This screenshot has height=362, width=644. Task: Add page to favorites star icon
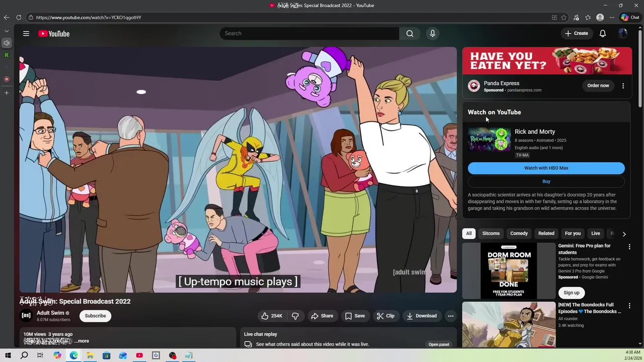pyautogui.click(x=564, y=18)
